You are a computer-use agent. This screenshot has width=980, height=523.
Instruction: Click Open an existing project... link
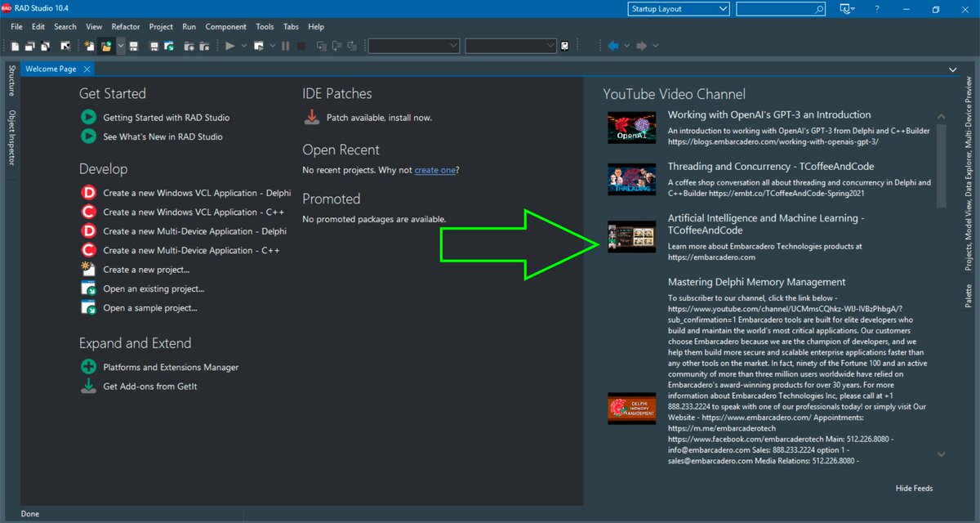click(154, 288)
